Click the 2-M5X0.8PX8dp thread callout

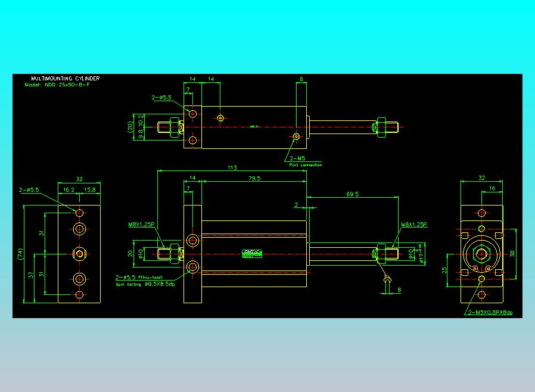[490, 313]
